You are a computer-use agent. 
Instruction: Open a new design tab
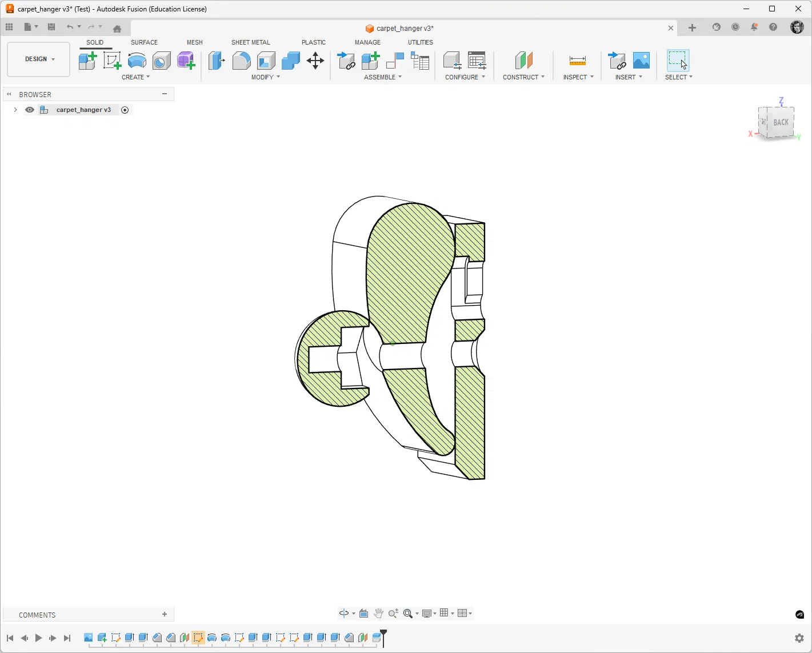(692, 28)
